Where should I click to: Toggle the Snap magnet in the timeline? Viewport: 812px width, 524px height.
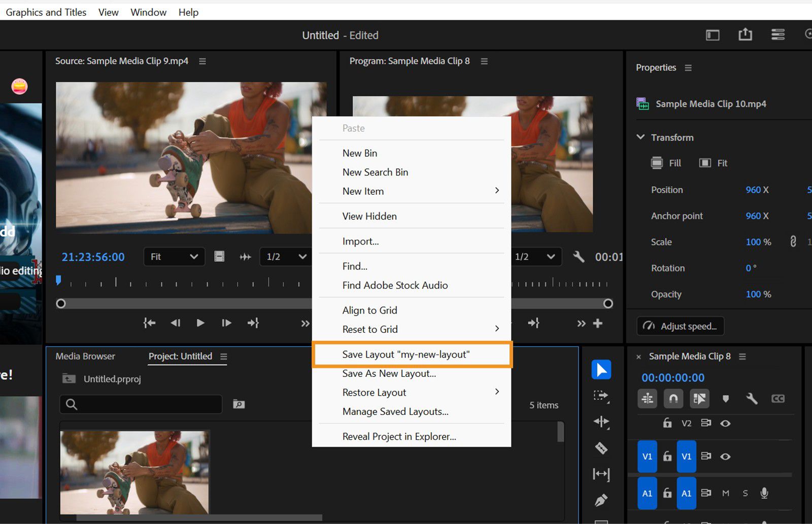tap(673, 399)
